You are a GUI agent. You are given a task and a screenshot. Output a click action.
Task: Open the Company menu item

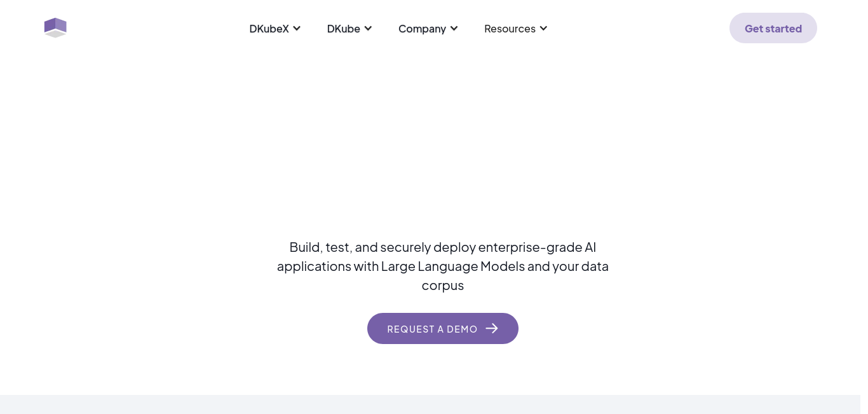click(422, 28)
